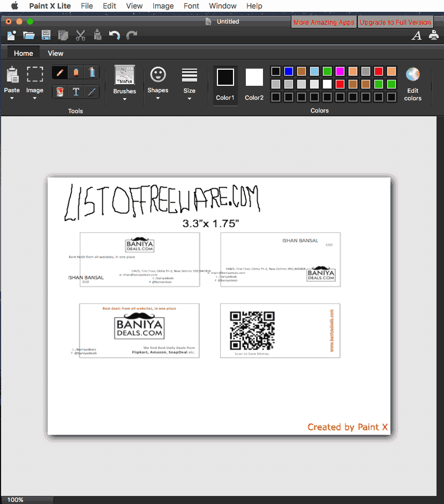Click the Copy icon in the toolbar
Image resolution: width=444 pixels, height=504 pixels.
[x=63, y=35]
